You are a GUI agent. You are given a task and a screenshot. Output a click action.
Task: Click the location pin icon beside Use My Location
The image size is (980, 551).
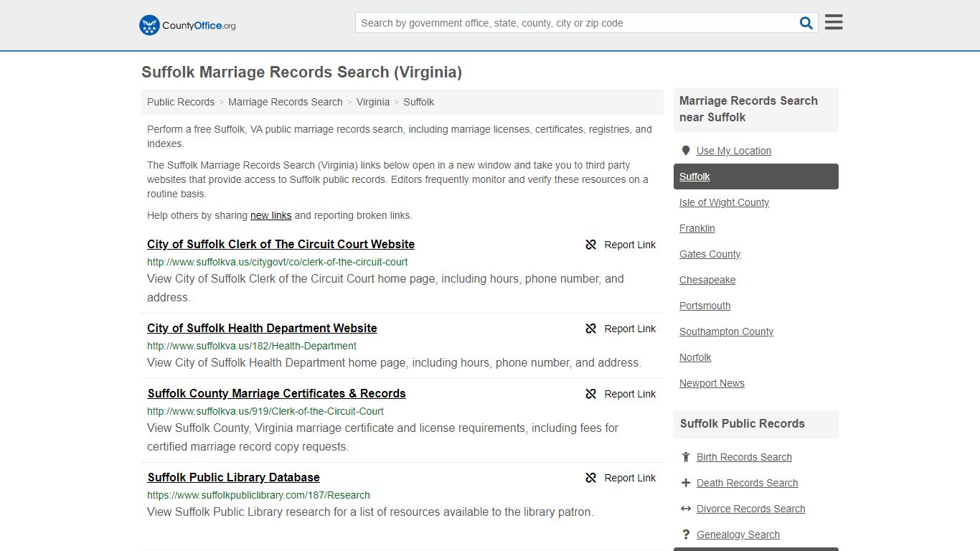coord(686,151)
